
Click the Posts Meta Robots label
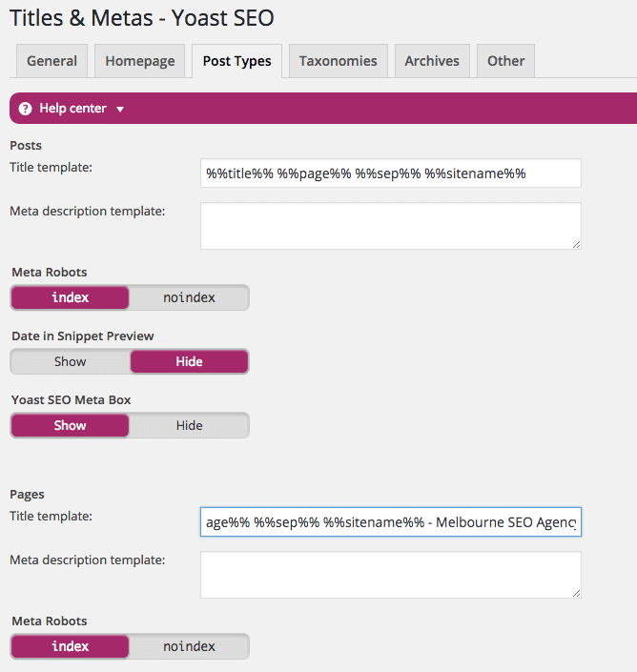[50, 273]
